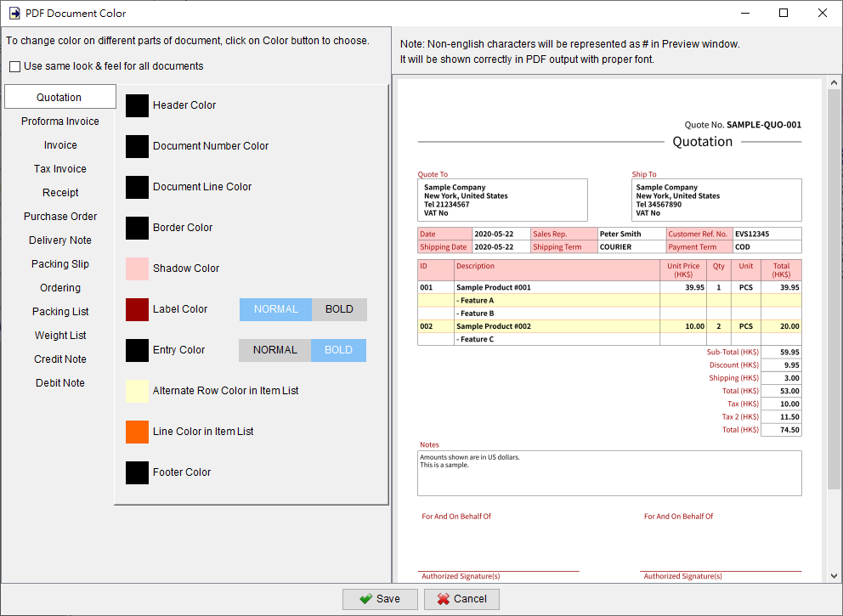Click 'Peter Smith' in the preview
Image resolution: width=843 pixels, height=616 pixels.
click(620, 234)
